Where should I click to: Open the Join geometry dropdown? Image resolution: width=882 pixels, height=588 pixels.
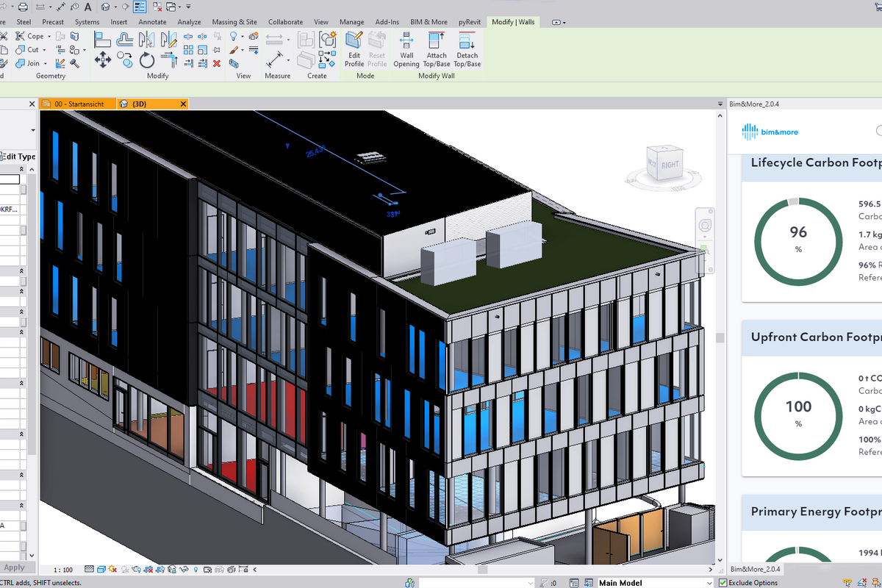46,63
